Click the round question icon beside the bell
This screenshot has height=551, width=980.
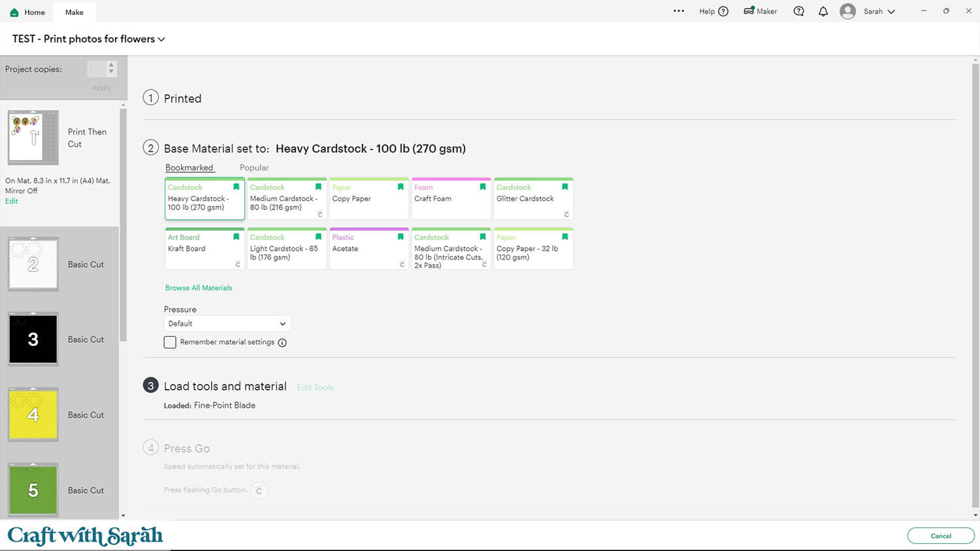[x=798, y=11]
